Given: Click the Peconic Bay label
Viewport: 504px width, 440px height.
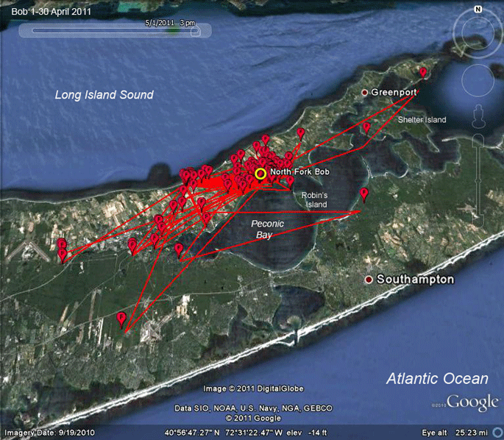Looking at the screenshot, I should pos(267,229).
